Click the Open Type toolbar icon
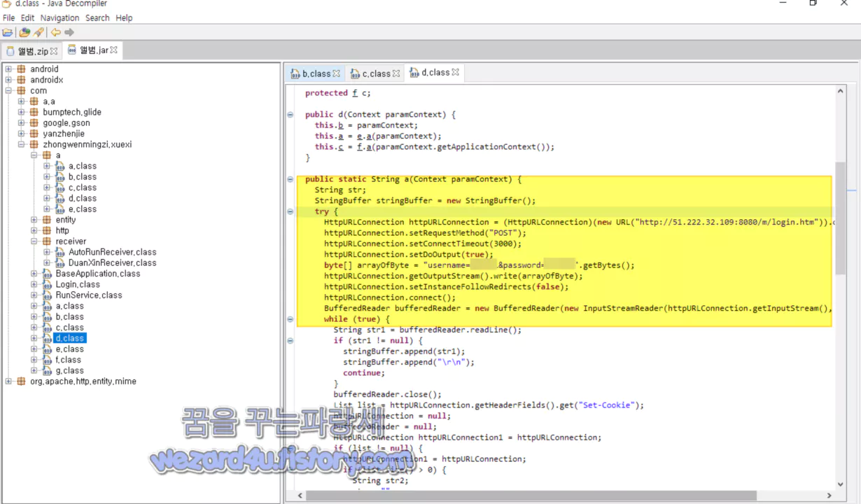Image resolution: width=861 pixels, height=504 pixels. point(24,32)
